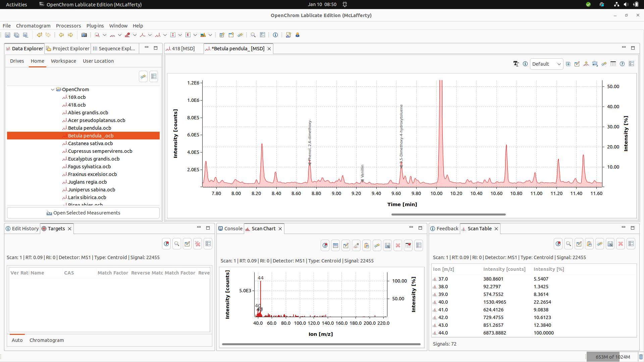Switch to the Workspace tab in Data Explorer

(x=63, y=61)
